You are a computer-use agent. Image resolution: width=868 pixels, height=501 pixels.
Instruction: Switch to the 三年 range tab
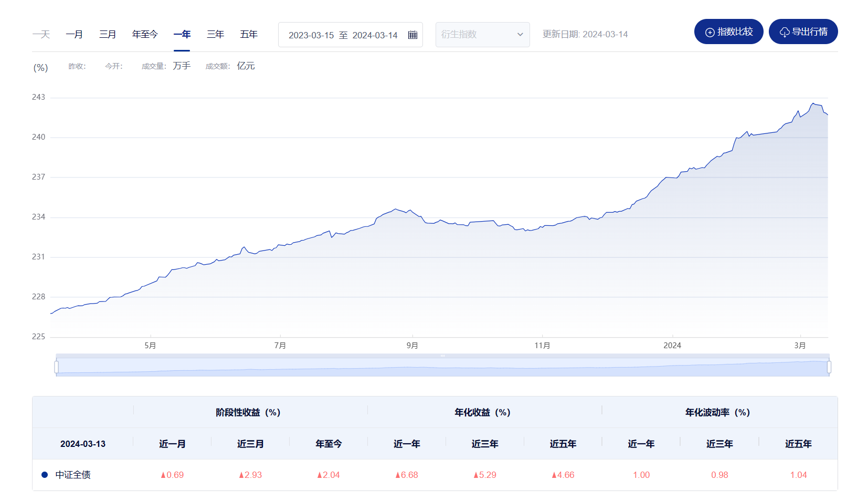click(x=215, y=35)
